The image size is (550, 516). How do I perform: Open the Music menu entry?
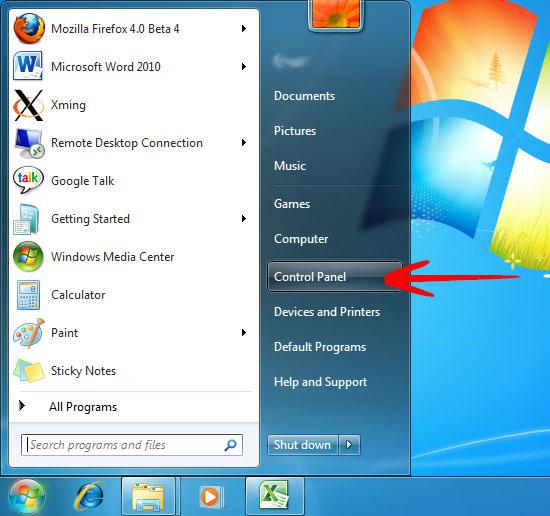290,166
